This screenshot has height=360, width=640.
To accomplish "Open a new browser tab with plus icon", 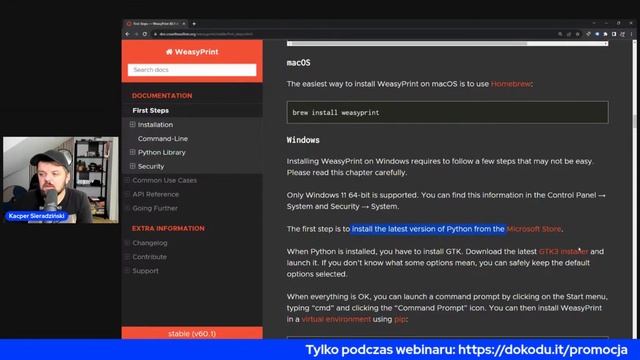I will pos(194,24).
